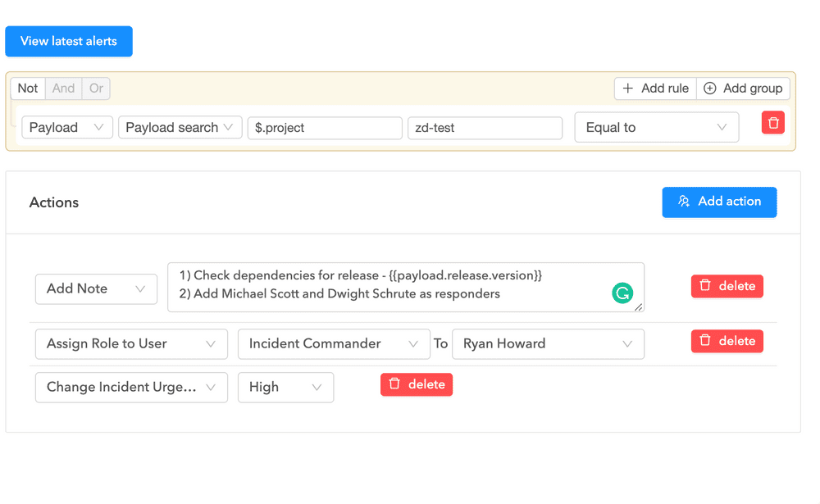Click trash icon to delete the Add Note action
Viewport: 820px width, 504px height.
705,286
